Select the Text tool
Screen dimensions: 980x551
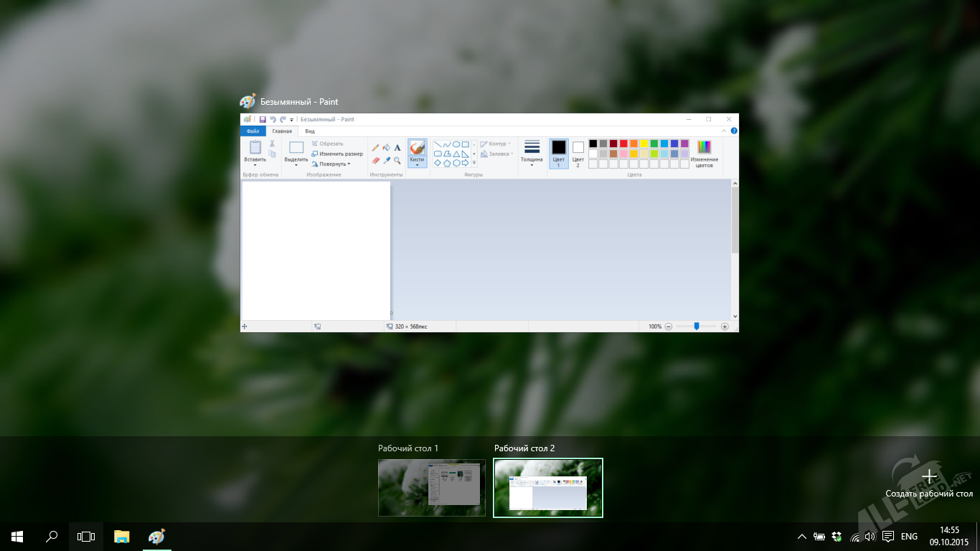(x=397, y=148)
